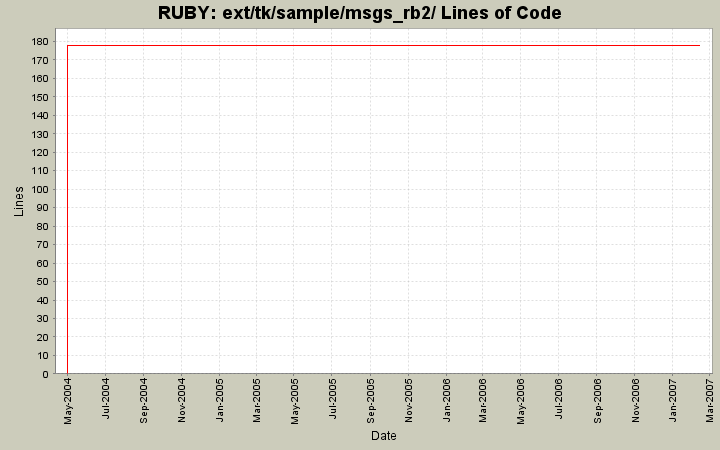Click the 'Sep-2006' date axis label
720x450 pixels.
(596, 400)
